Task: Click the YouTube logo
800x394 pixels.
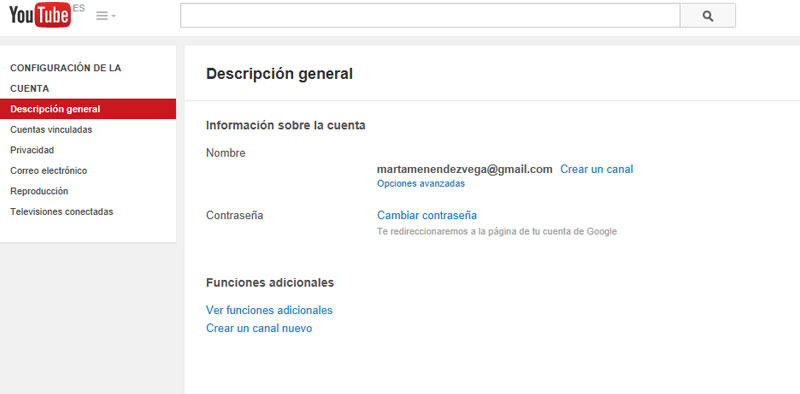Action: (x=40, y=15)
